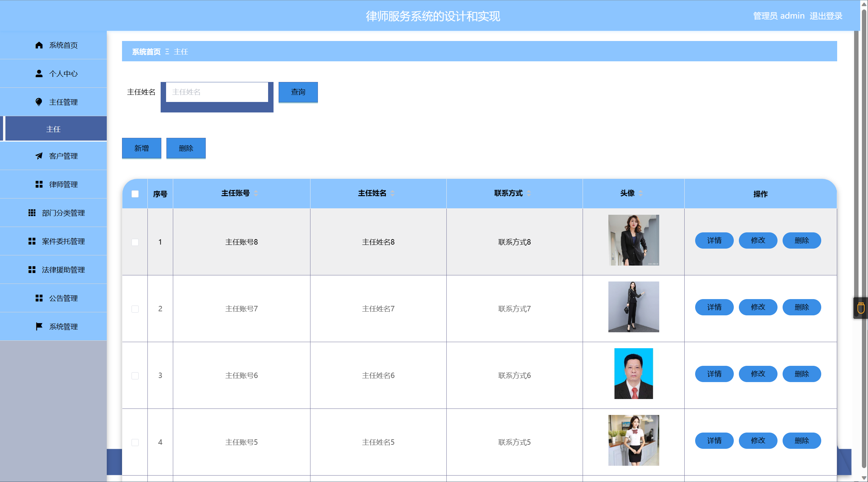Check the checkbox for row 主任账号6

pyautogui.click(x=135, y=376)
